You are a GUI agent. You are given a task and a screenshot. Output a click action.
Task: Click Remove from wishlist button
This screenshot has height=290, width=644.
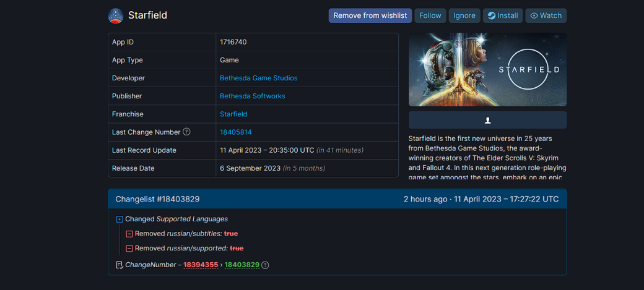pyautogui.click(x=370, y=15)
